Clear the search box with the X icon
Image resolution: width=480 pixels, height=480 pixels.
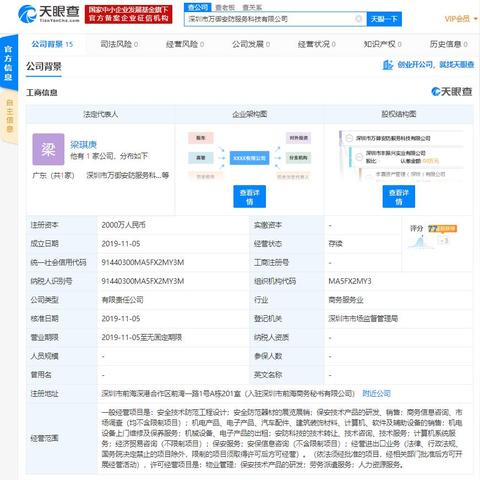click(x=359, y=19)
